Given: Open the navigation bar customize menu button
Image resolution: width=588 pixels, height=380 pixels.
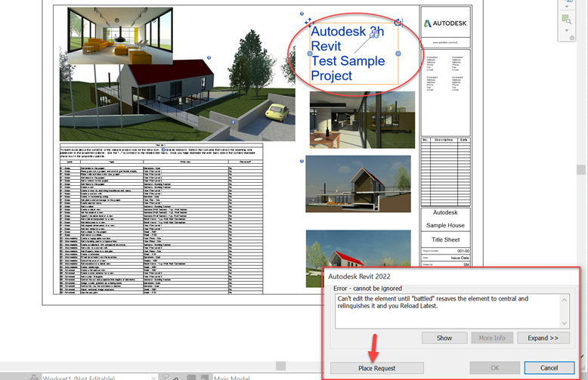Looking at the screenshot, I should coord(572,38).
